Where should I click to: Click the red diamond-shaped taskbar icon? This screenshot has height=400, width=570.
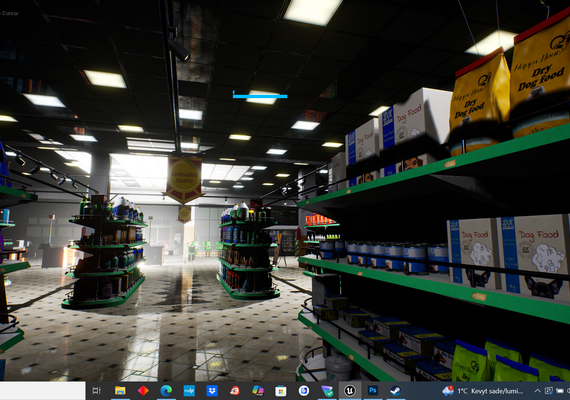pyautogui.click(x=143, y=391)
